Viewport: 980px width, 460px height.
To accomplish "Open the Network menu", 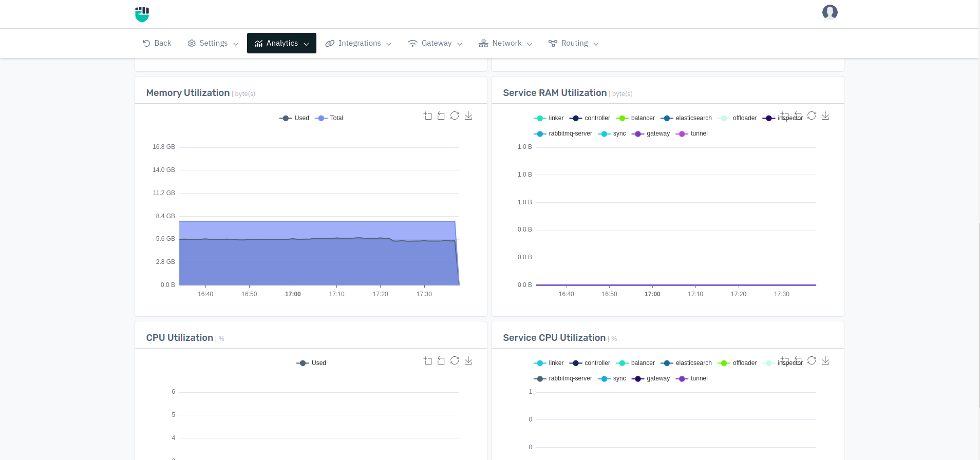I will [x=506, y=43].
